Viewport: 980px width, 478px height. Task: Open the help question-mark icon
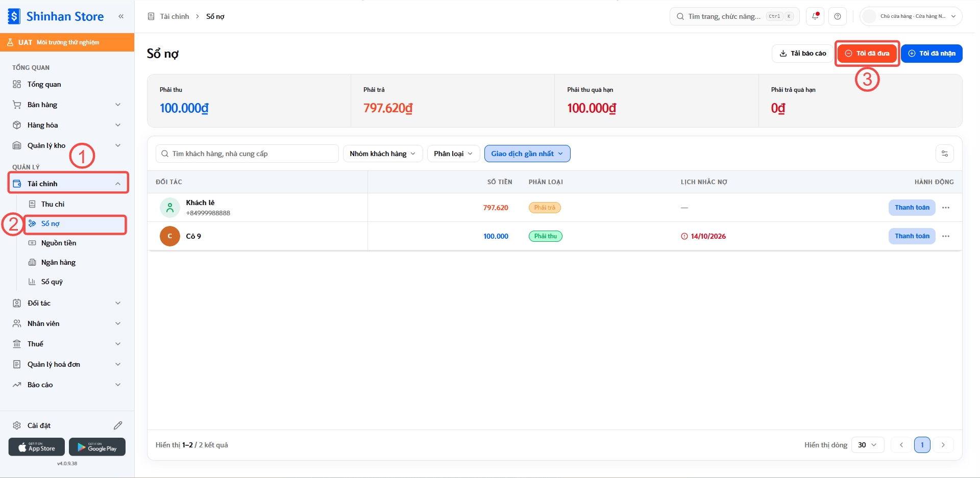point(838,16)
